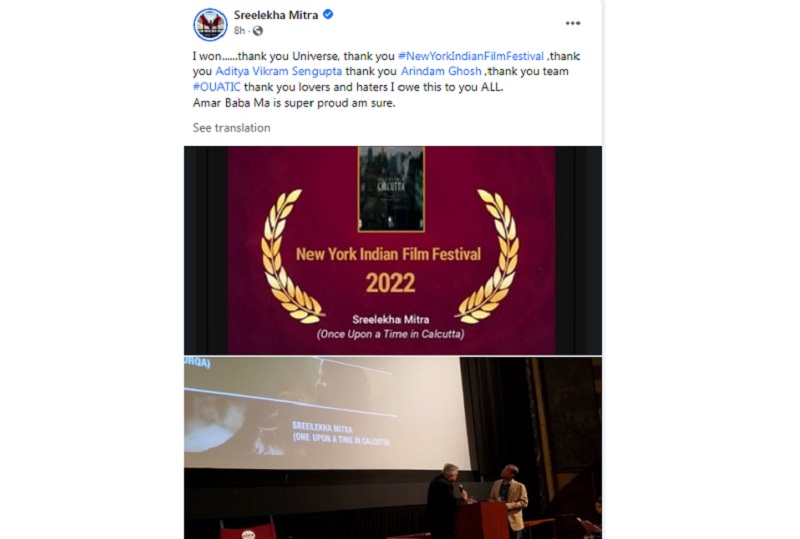
Task: Open the three-dot post options menu
Action: pyautogui.click(x=572, y=23)
